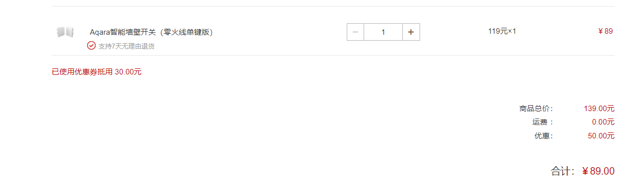The width and height of the screenshot is (644, 185).
Task: Open the Aqara智能墙壁开关 product name link
Action: [151, 32]
